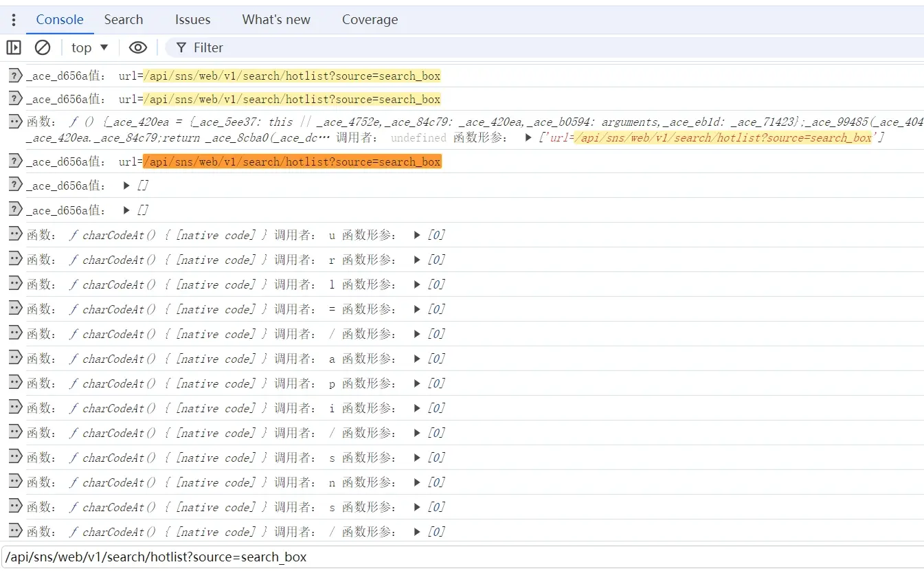Click message icon of charCodeAt row with caller i
This screenshot has width=924, height=571.
15,407
